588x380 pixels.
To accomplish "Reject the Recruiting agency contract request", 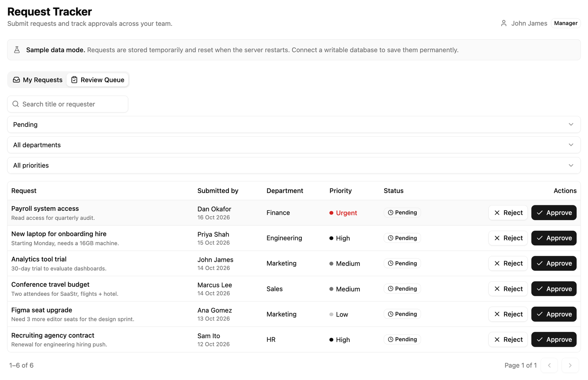I will point(508,340).
